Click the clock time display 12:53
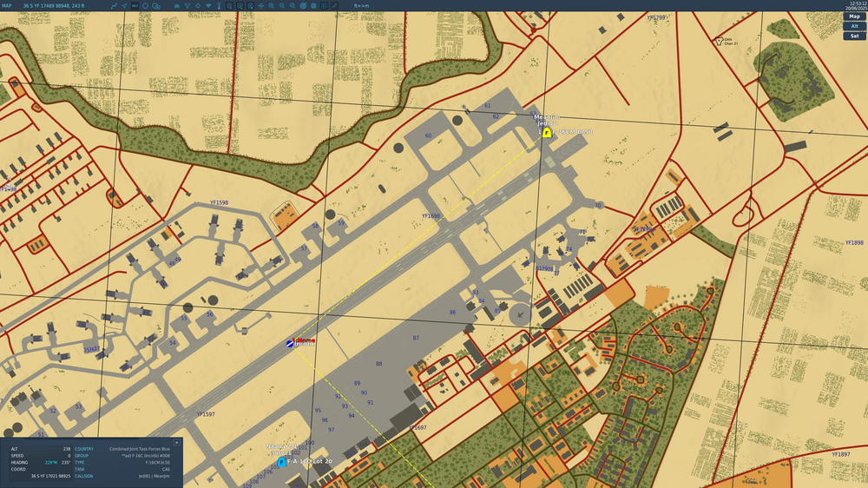Screen dimensions: 868x488 click(857, 3)
